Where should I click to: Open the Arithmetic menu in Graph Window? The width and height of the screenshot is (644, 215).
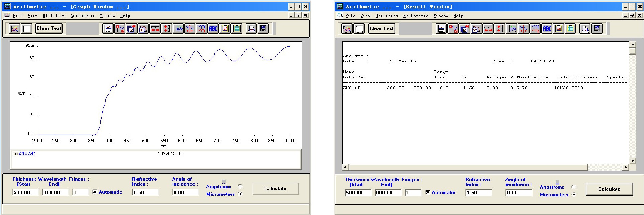point(83,16)
